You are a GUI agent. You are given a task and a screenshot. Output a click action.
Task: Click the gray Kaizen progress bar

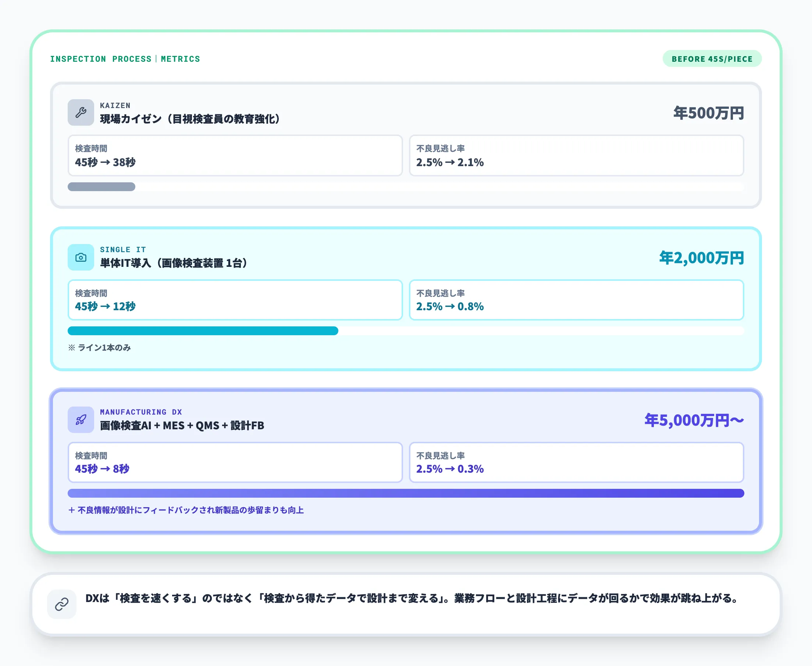click(x=101, y=187)
